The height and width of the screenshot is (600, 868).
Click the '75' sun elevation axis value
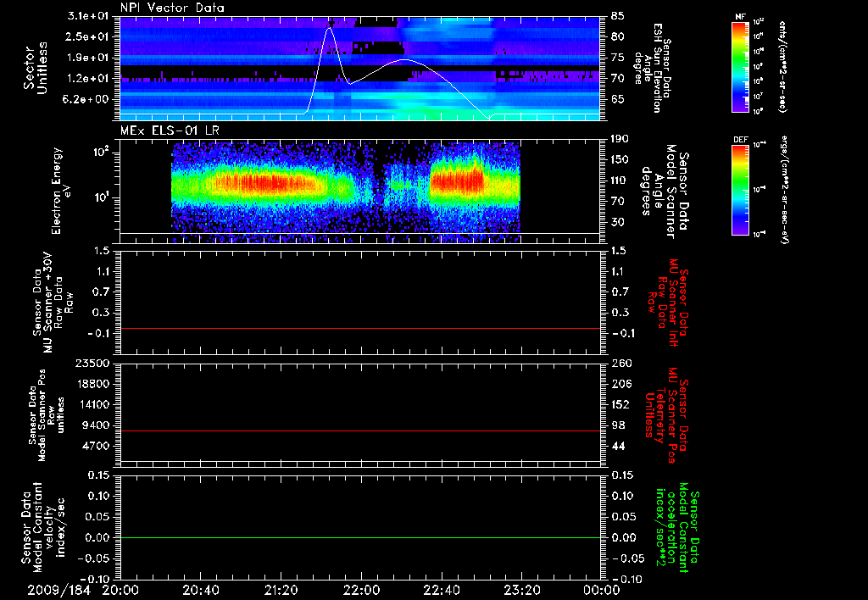click(618, 58)
